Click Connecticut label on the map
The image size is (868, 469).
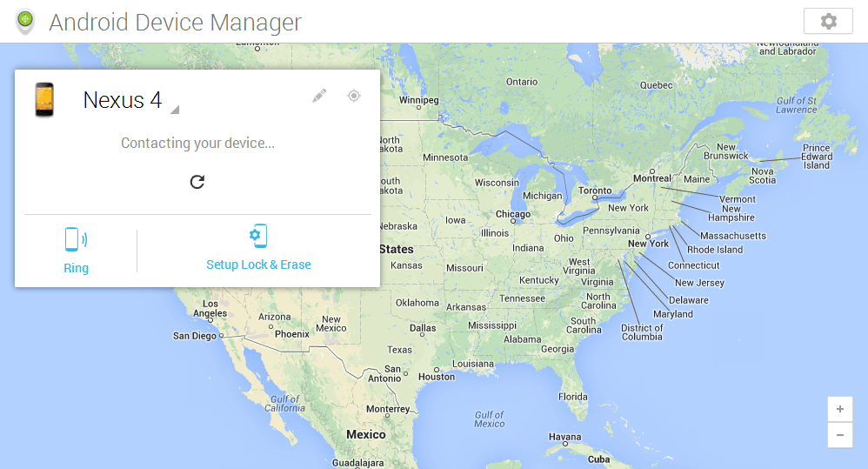tap(693, 265)
